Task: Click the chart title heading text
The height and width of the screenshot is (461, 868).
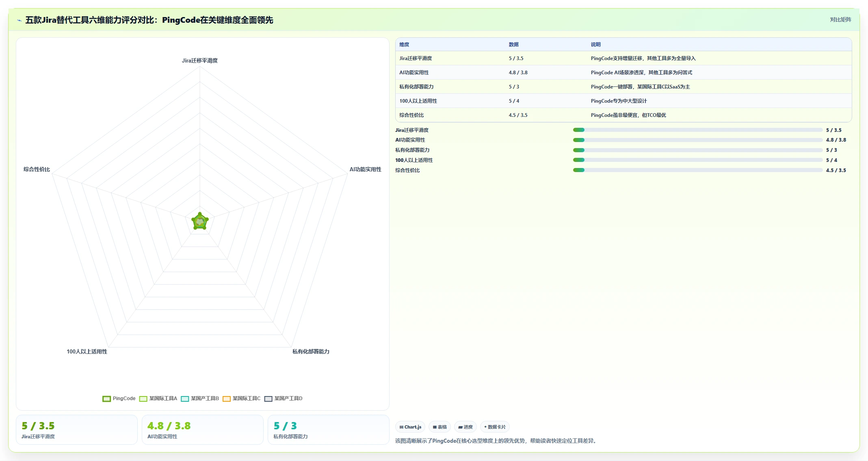Action: coord(149,20)
